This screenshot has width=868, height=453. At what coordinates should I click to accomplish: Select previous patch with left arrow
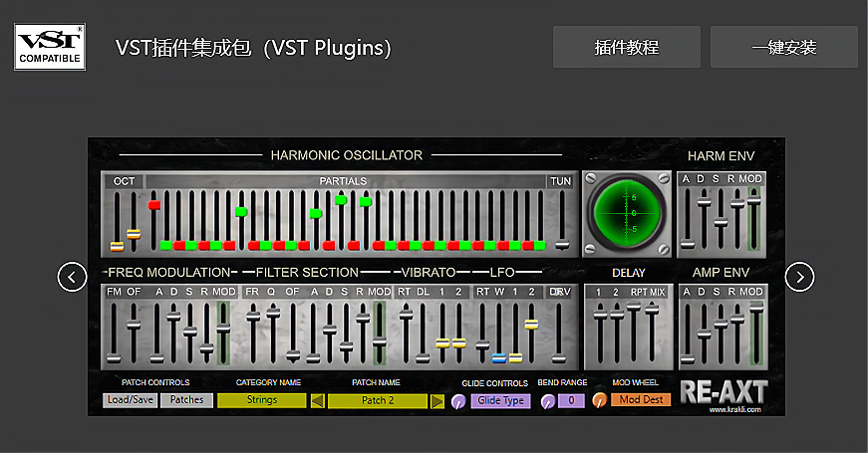click(317, 400)
